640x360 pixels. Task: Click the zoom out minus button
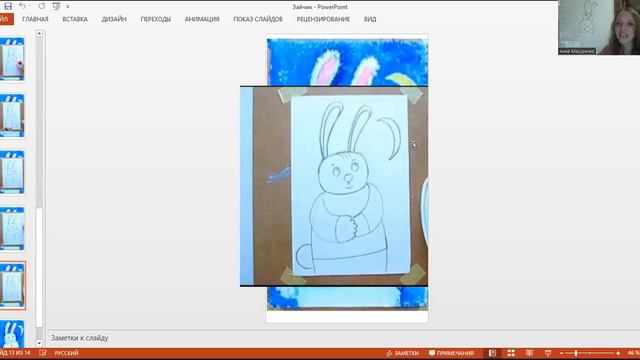tap(562, 353)
